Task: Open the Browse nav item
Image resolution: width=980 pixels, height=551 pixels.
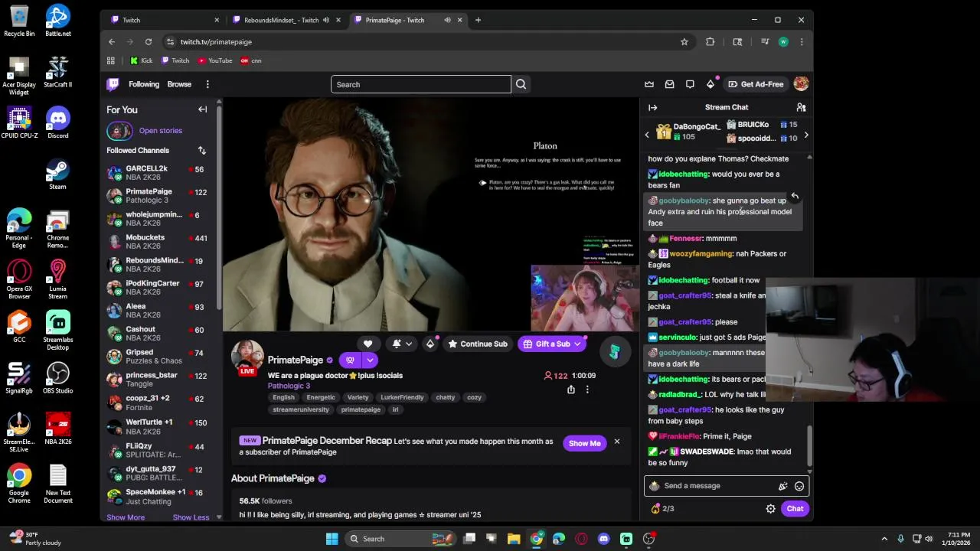Action: pyautogui.click(x=179, y=84)
